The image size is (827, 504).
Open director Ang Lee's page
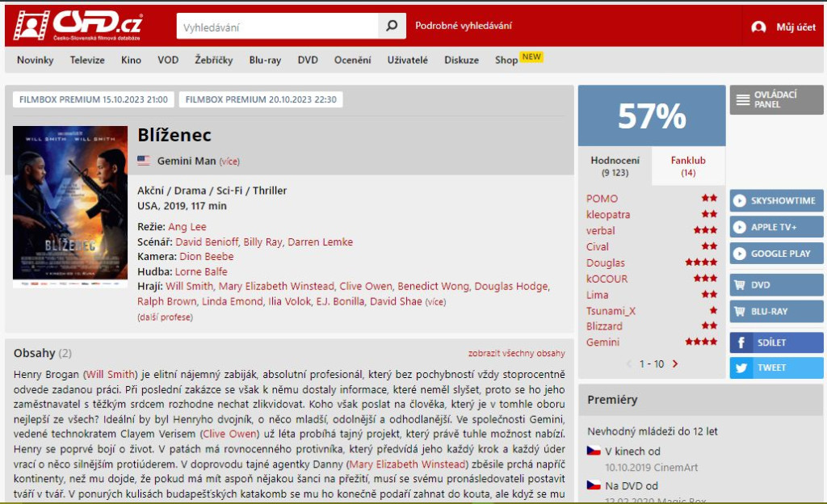[x=187, y=227]
